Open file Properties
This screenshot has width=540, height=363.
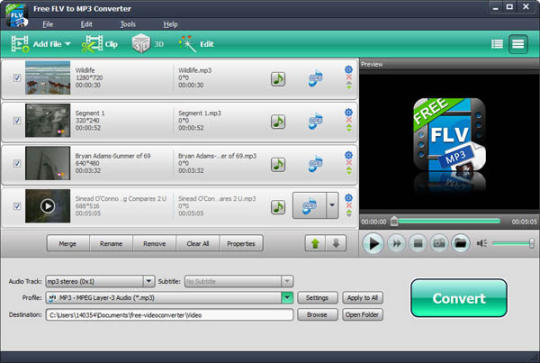tap(241, 243)
